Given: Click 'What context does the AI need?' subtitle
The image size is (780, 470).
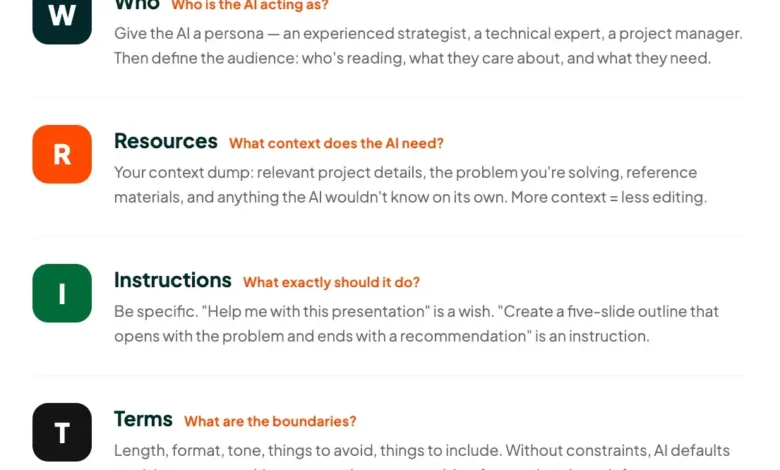Looking at the screenshot, I should click(336, 143).
